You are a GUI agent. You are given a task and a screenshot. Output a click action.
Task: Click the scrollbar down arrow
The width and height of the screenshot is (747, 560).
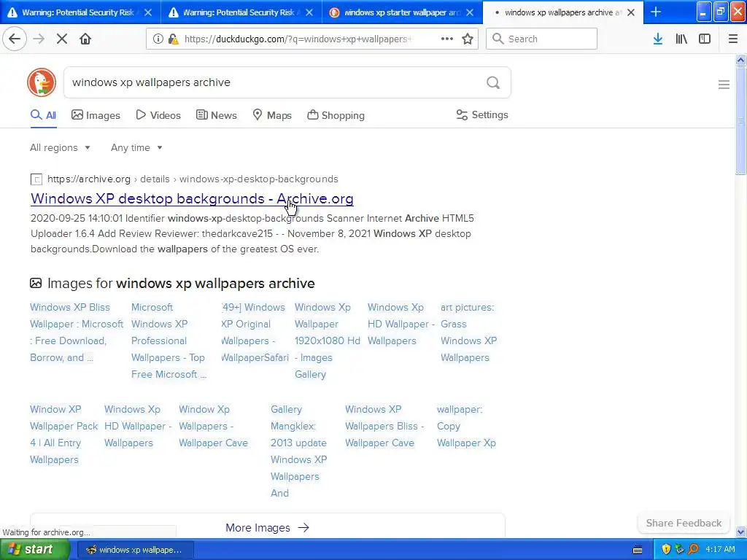pos(741,532)
